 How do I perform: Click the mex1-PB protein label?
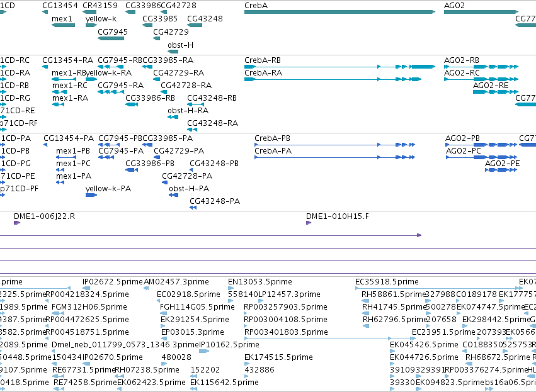point(73,151)
